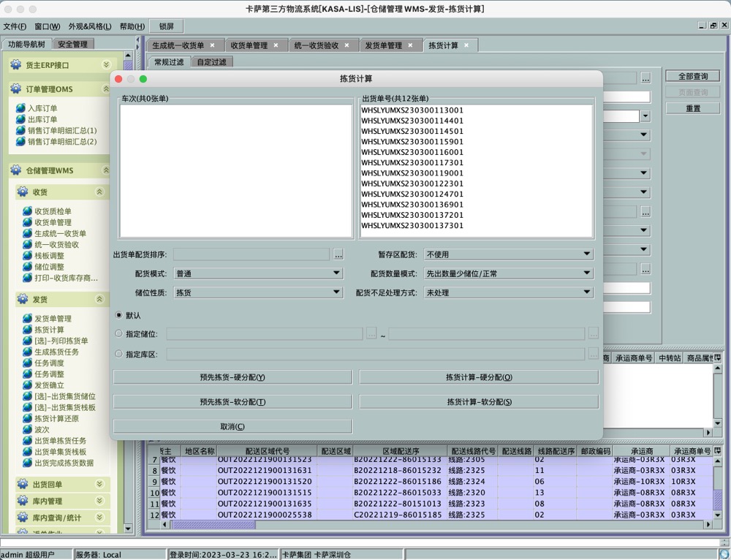Select the 指定库区 radio button
The image size is (731, 560).
[x=119, y=354]
